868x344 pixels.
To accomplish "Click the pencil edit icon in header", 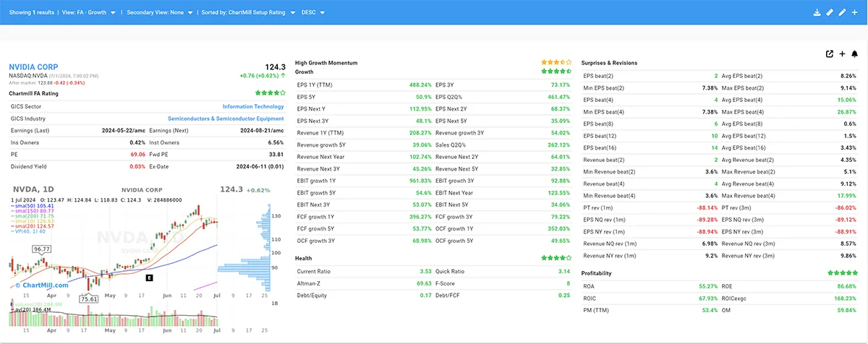I will [842, 12].
